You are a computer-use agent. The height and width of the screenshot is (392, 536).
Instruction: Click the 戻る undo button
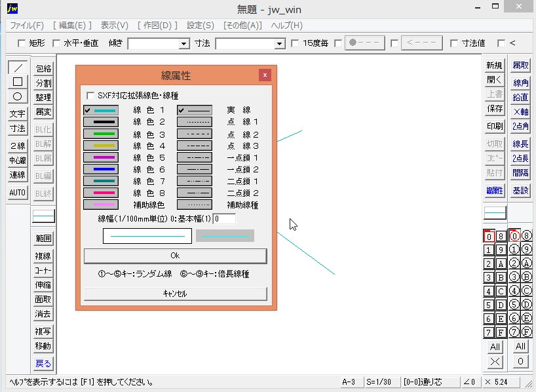click(x=43, y=363)
